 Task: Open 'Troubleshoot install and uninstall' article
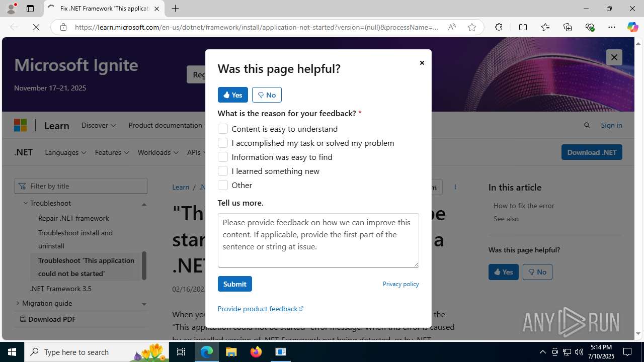(x=75, y=239)
